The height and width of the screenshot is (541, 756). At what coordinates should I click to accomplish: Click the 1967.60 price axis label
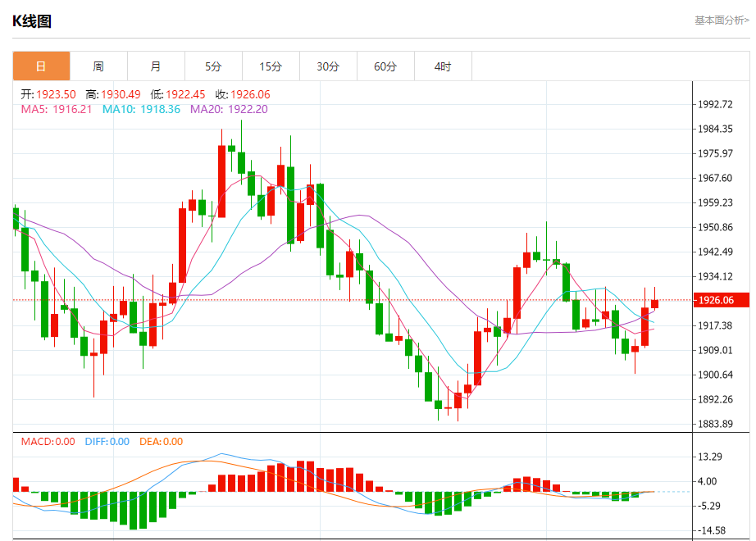point(716,179)
